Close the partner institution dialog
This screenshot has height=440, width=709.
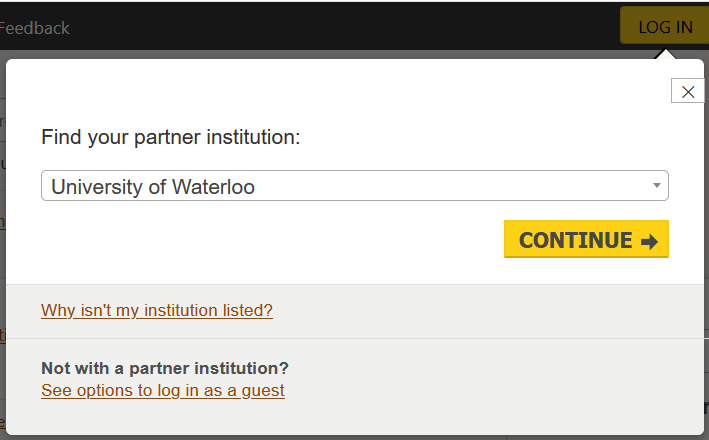[687, 92]
